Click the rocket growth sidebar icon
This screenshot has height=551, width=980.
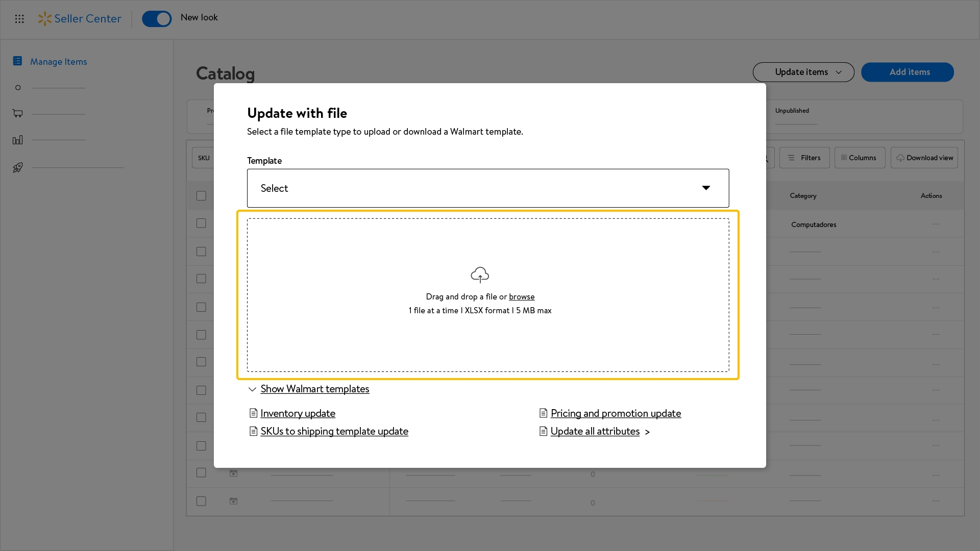[18, 167]
